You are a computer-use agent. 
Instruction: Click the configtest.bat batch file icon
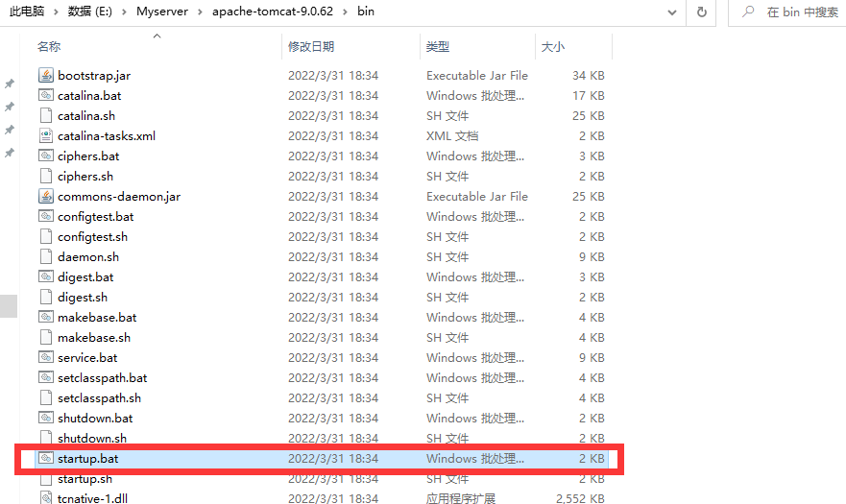[x=46, y=216]
